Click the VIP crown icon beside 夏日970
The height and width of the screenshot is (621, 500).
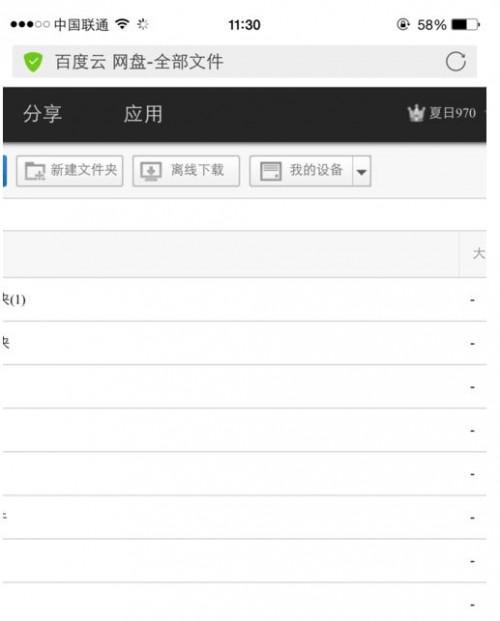[416, 113]
